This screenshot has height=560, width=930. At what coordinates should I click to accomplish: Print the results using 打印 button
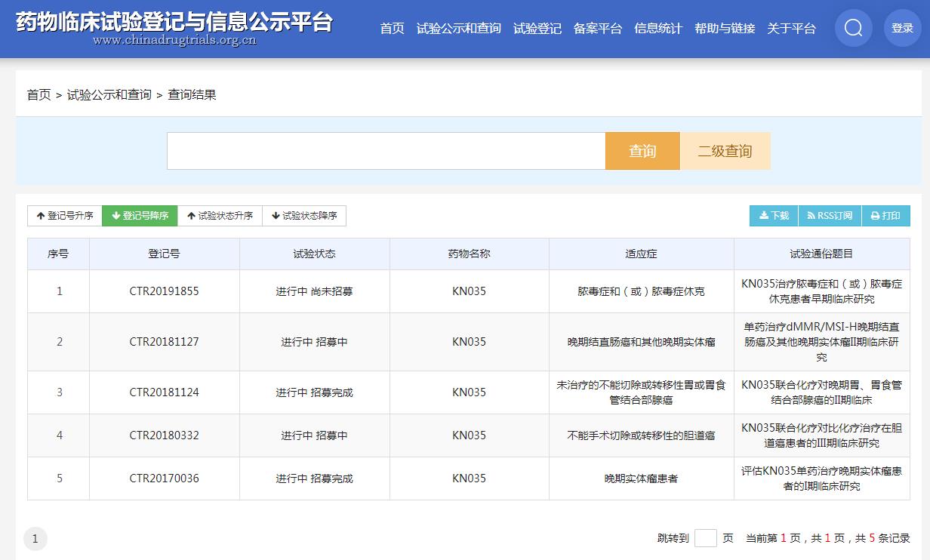coord(885,216)
